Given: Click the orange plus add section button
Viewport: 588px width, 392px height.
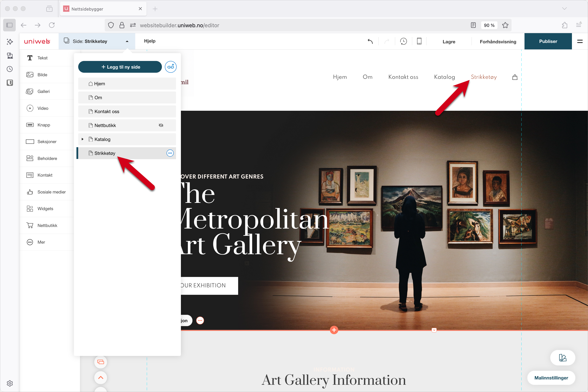Looking at the screenshot, I should [334, 330].
